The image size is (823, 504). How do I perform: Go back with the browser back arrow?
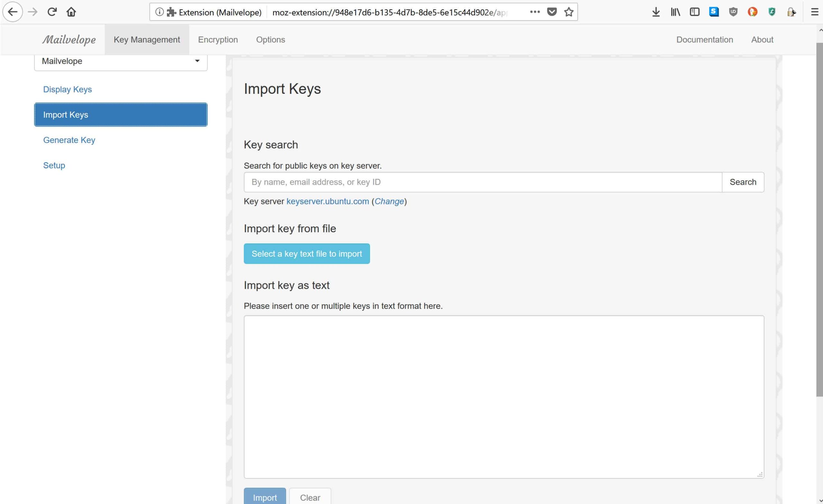pos(13,12)
